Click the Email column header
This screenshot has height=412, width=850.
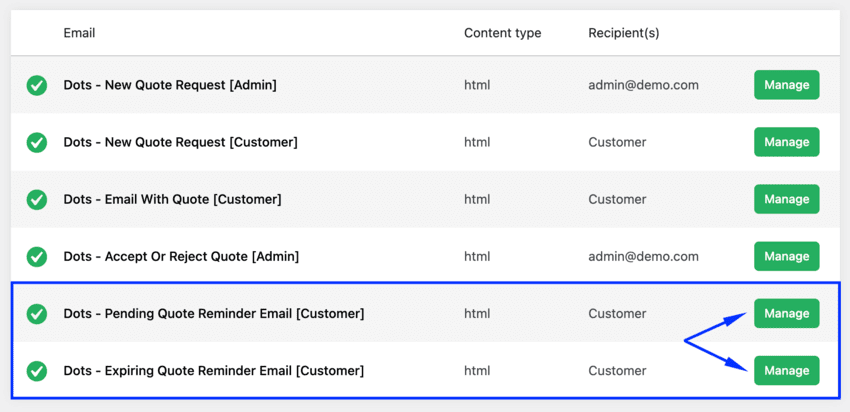[x=79, y=33]
